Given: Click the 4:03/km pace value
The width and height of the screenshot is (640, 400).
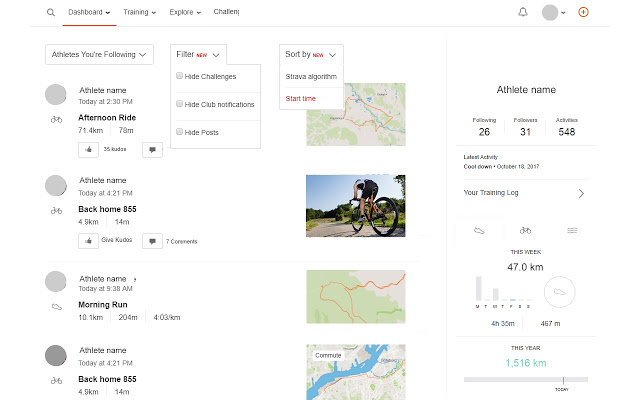Looking at the screenshot, I should point(167,317).
